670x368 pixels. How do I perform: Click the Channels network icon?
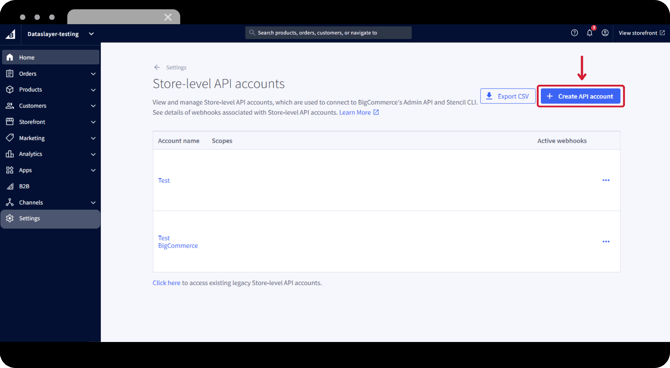coord(10,202)
